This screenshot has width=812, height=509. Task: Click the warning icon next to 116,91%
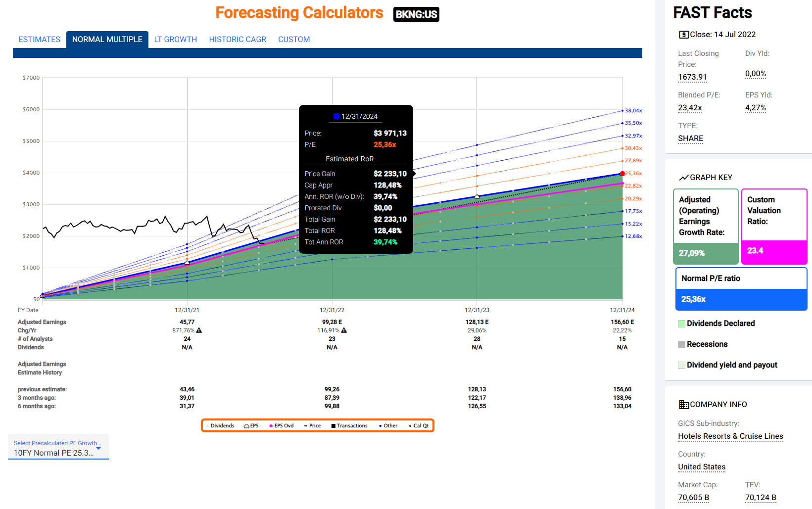point(344,330)
